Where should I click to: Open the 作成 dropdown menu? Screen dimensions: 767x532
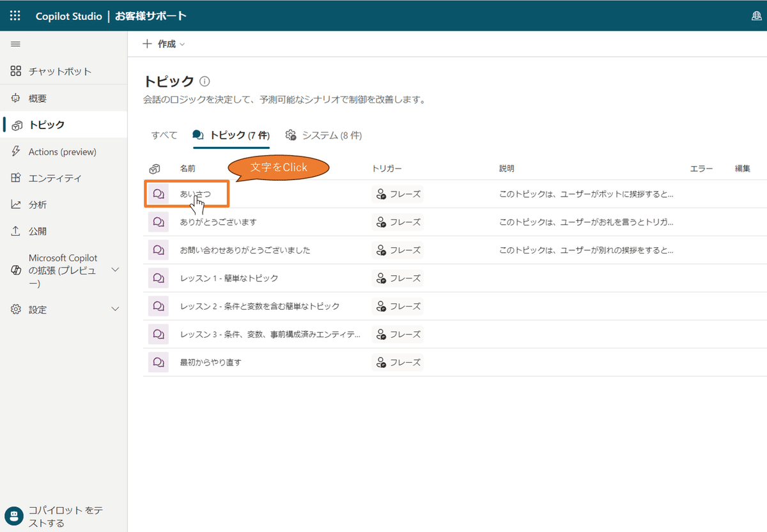pyautogui.click(x=164, y=44)
